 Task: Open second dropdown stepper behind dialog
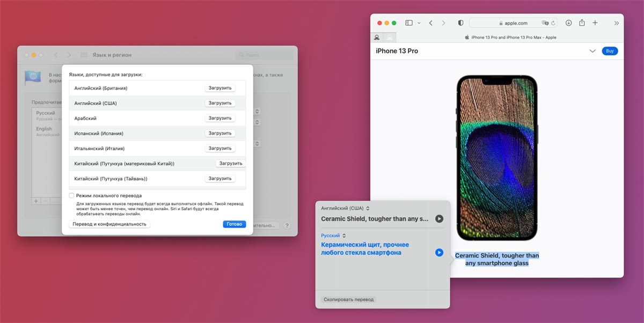258,122
